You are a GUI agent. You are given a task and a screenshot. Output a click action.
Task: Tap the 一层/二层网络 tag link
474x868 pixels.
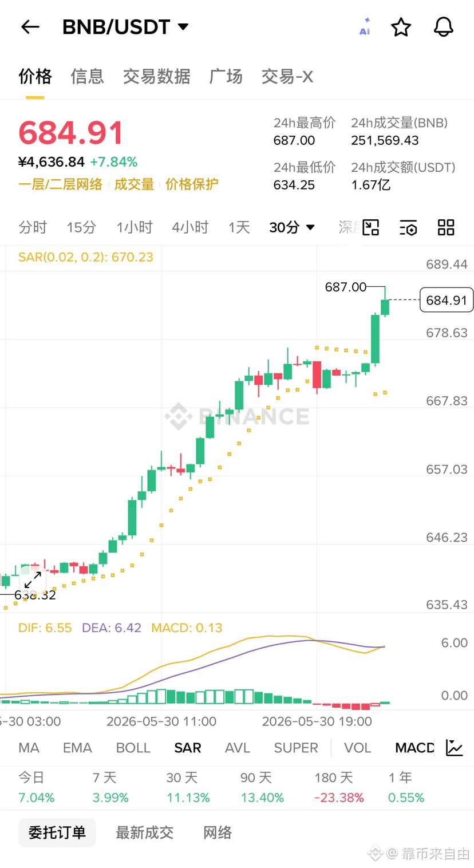[x=60, y=184]
